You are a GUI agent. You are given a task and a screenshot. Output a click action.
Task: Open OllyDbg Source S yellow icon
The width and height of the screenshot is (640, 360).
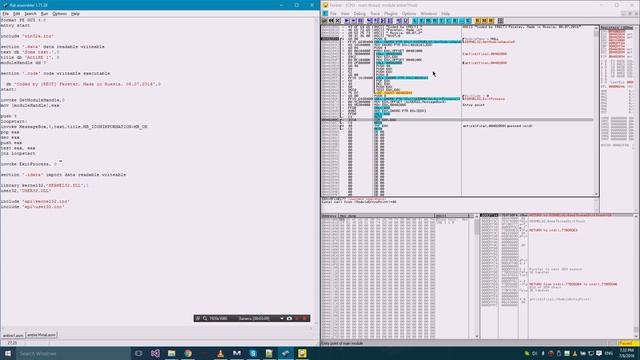(x=491, y=20)
